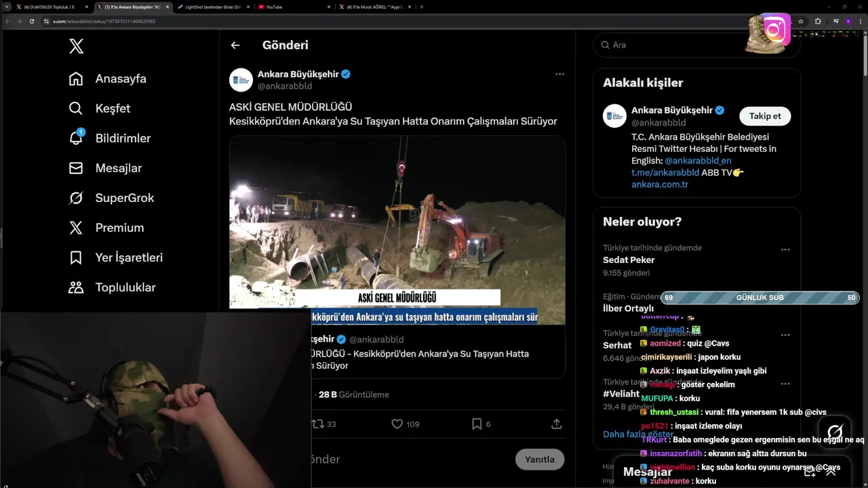Open the tab search dropdown arrow

[6, 7]
